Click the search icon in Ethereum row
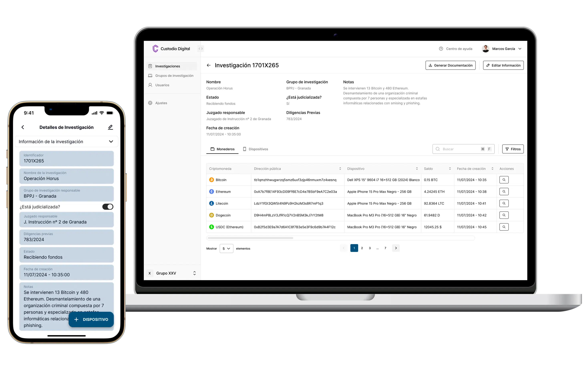 point(504,192)
